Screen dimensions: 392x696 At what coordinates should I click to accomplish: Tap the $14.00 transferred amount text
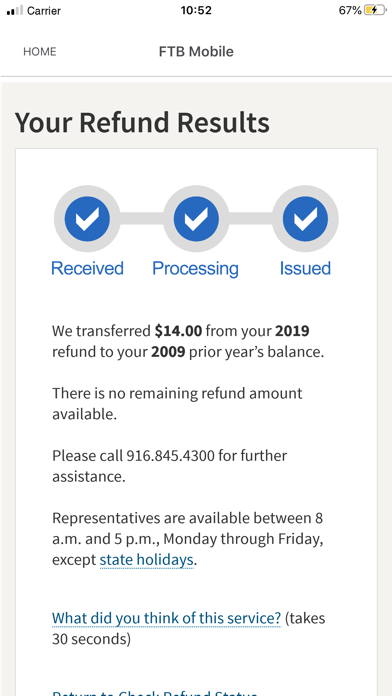[x=178, y=331]
